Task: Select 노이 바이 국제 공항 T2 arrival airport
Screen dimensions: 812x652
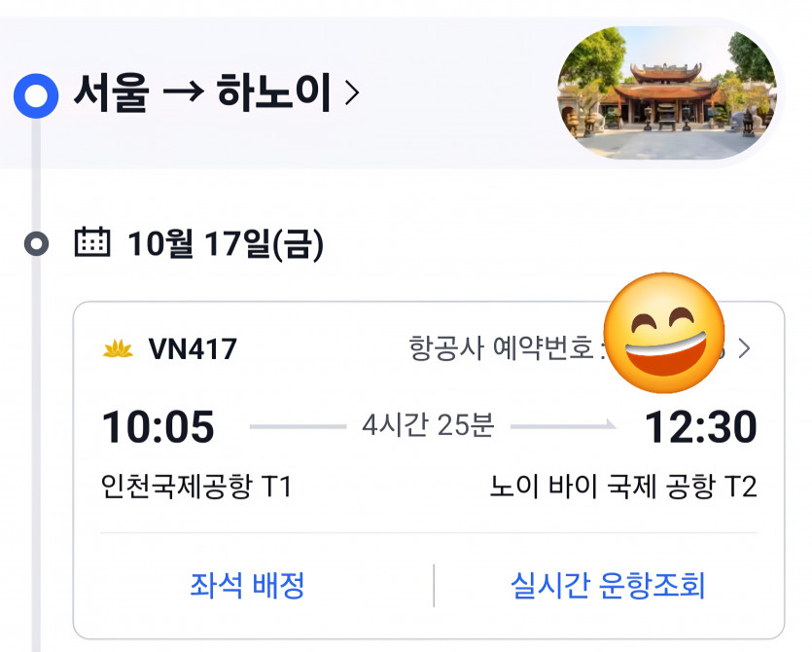Action: (623, 487)
